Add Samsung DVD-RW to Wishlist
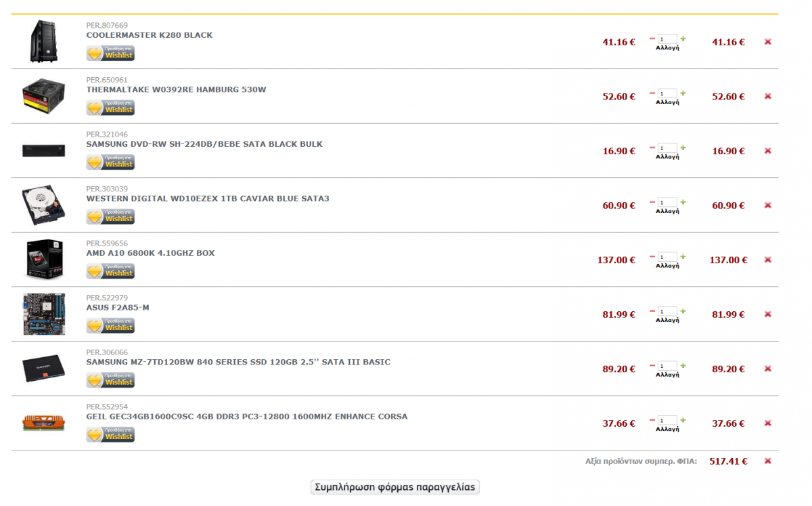This screenshot has width=812, height=506. (x=110, y=162)
